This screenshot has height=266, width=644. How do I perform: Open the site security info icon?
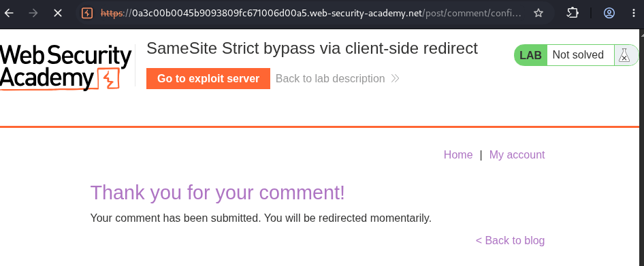(x=87, y=13)
